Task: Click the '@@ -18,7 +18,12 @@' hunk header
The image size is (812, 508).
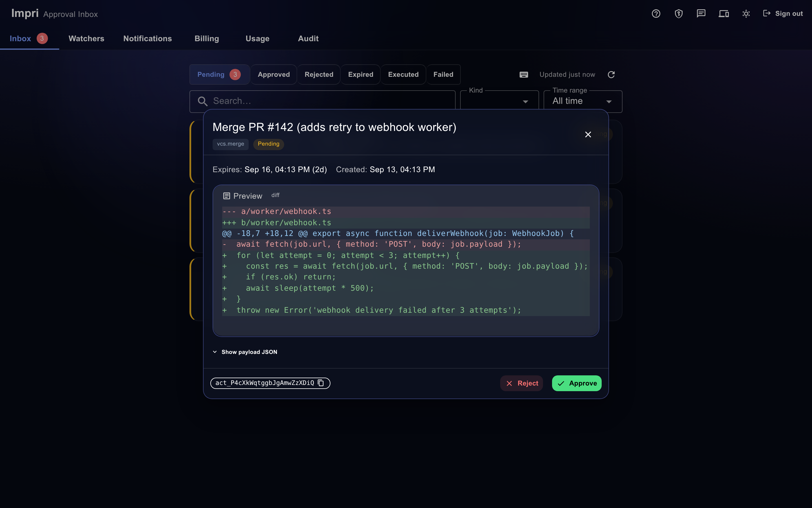Action: 406,233
